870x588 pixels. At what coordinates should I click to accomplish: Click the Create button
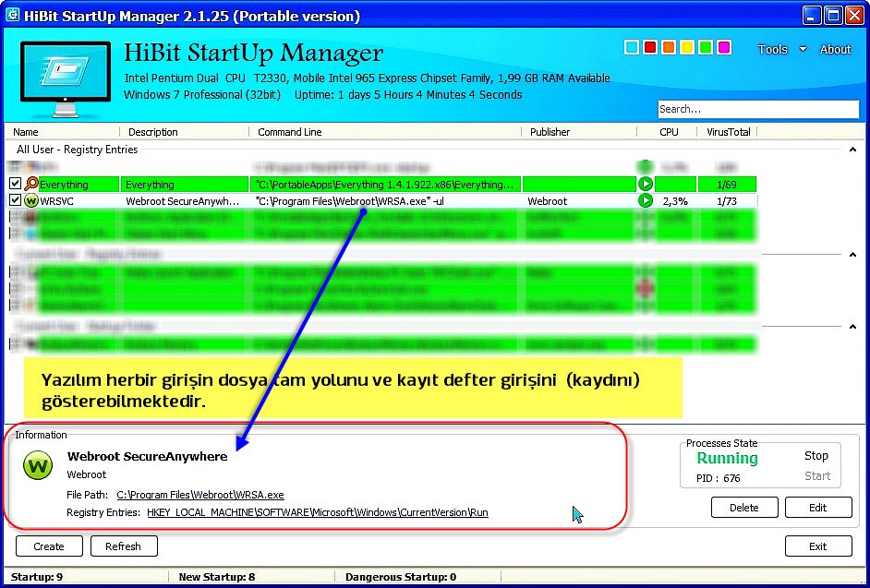(49, 546)
